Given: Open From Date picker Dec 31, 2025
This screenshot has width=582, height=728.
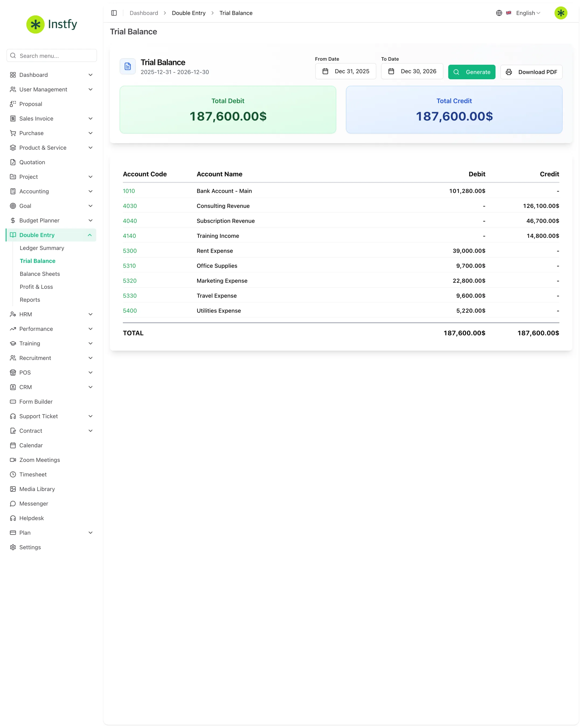Looking at the screenshot, I should (345, 71).
